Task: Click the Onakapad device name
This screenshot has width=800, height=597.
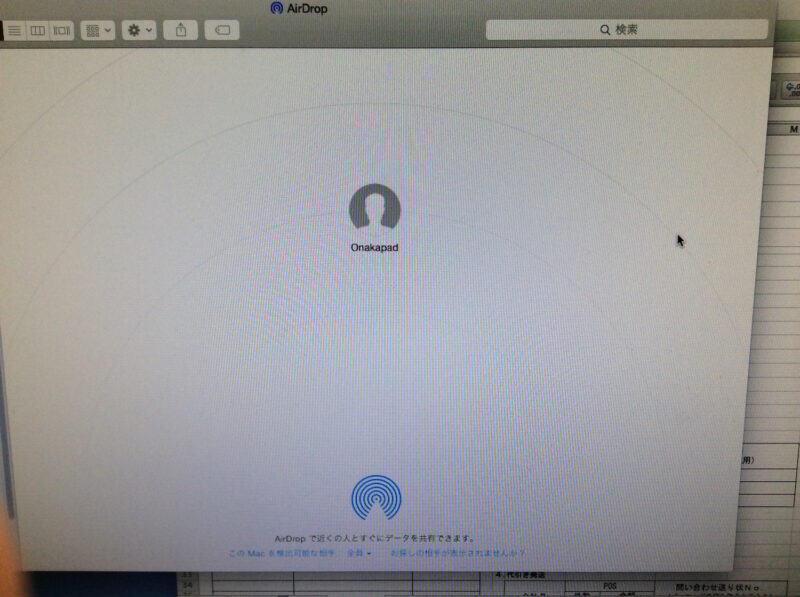Action: click(x=374, y=247)
